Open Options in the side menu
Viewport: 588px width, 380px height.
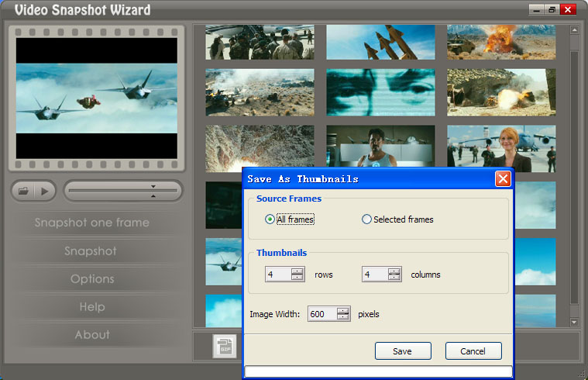(92, 278)
